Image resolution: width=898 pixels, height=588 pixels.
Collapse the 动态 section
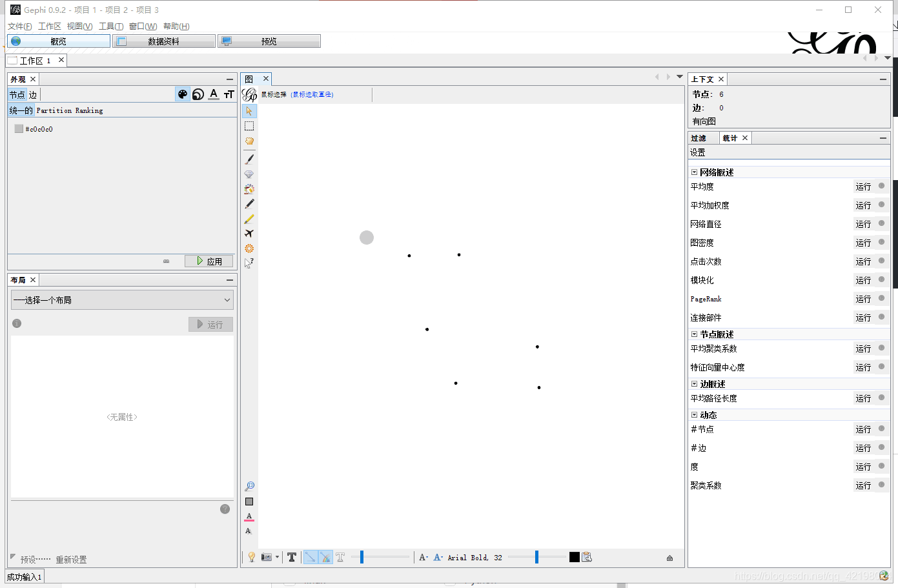tap(695, 415)
